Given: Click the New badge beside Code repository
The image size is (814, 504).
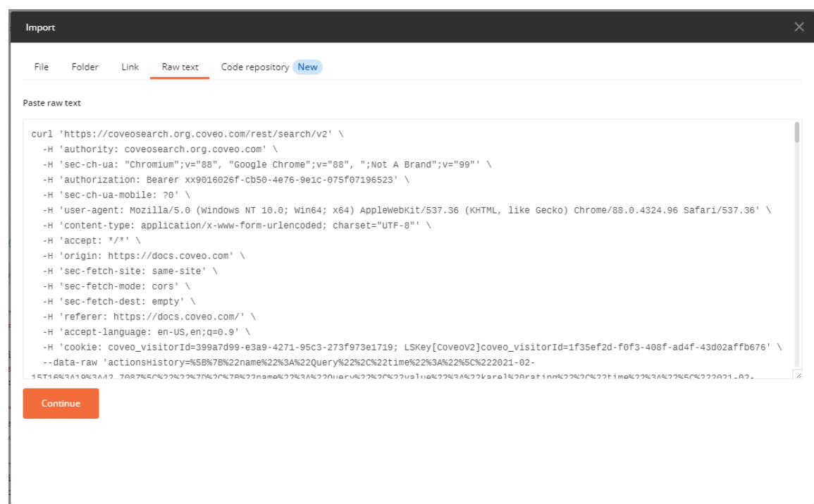Looking at the screenshot, I should 307,67.
